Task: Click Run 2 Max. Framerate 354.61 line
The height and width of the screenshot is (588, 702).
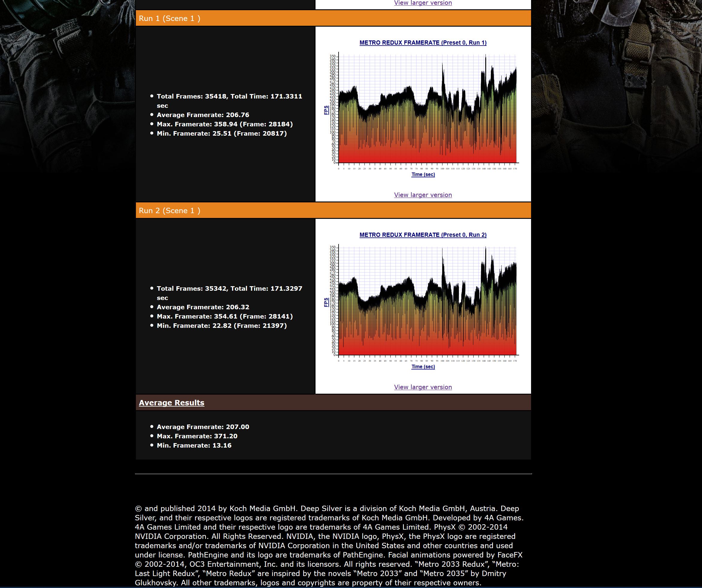Action: click(x=225, y=316)
